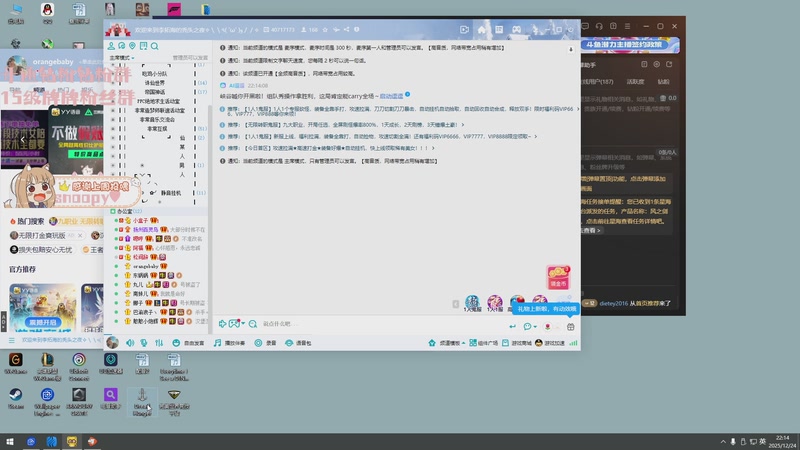Click the 震撼开启 promo thumbnail
The width and height of the screenshot is (800, 450).
tap(43, 308)
